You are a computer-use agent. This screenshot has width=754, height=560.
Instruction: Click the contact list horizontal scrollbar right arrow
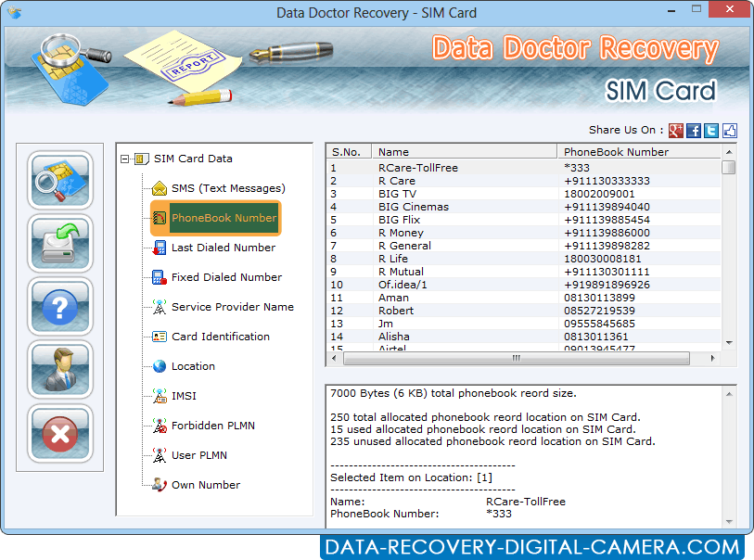[712, 358]
